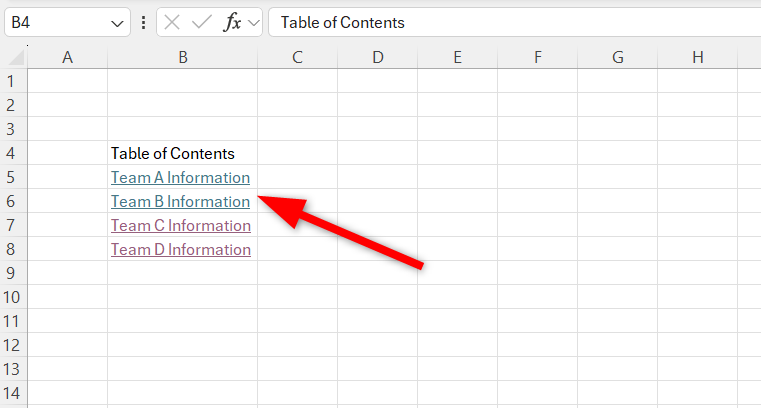Select row 5 header
Image resolution: width=761 pixels, height=408 pixels.
13,178
